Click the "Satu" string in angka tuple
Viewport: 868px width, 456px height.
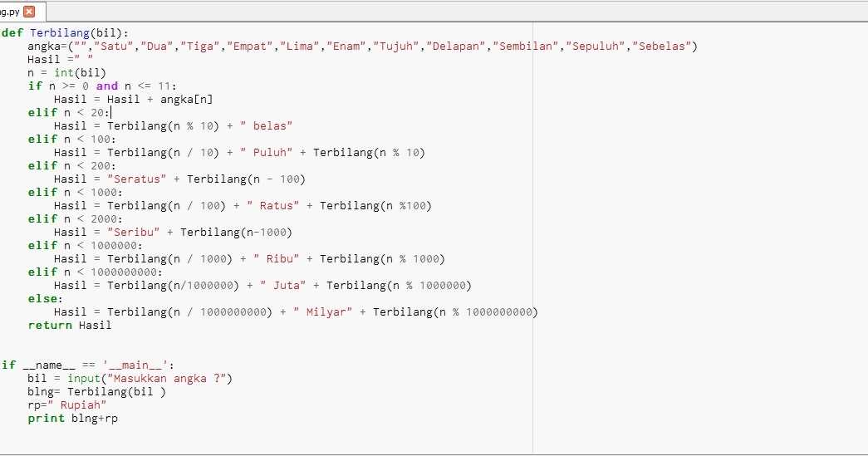click(114, 46)
